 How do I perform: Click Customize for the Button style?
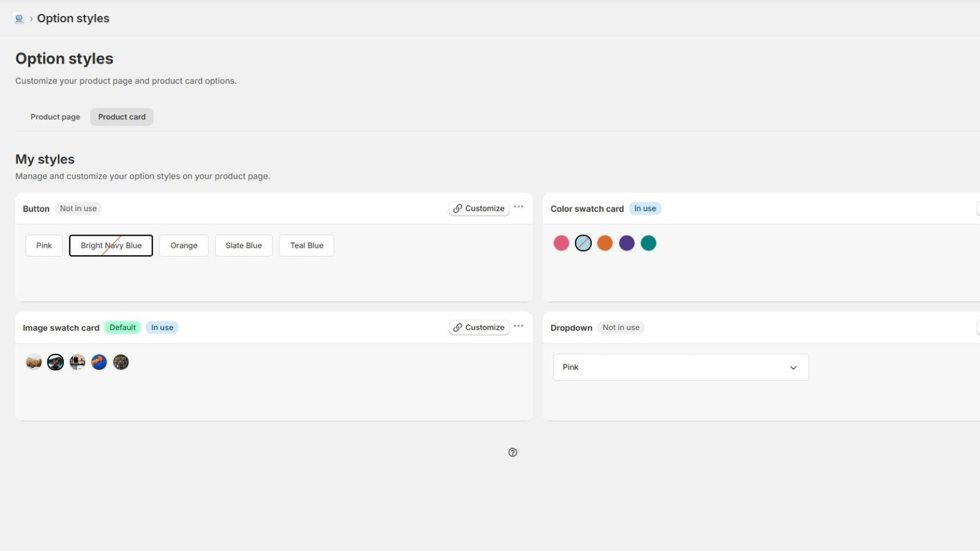tap(479, 209)
